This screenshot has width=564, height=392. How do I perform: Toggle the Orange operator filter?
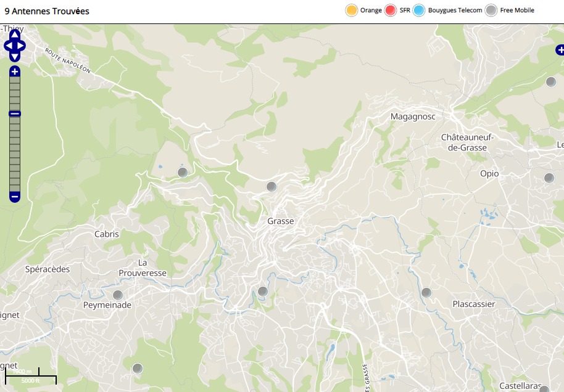[x=352, y=10]
